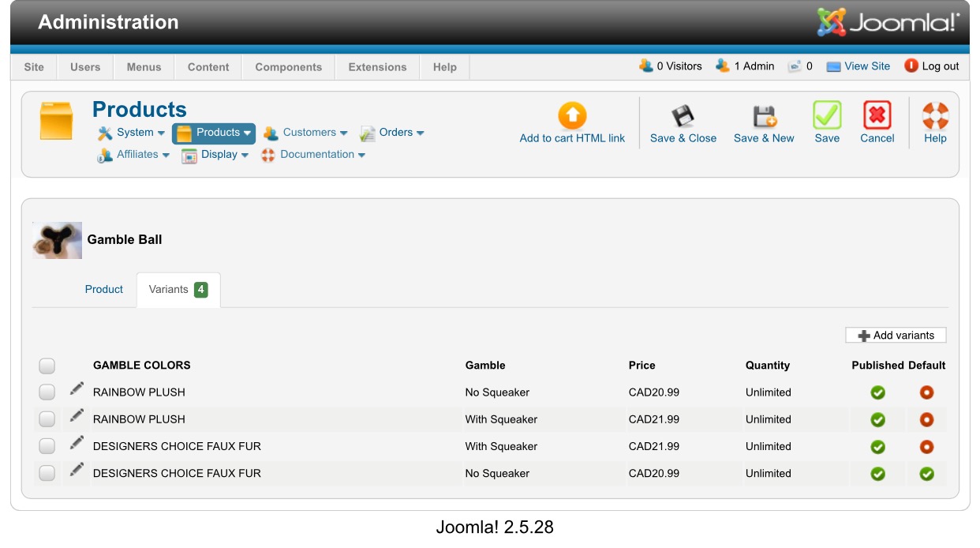Click the Add variants button
Viewport: 980px width, 548px height.
click(x=896, y=336)
